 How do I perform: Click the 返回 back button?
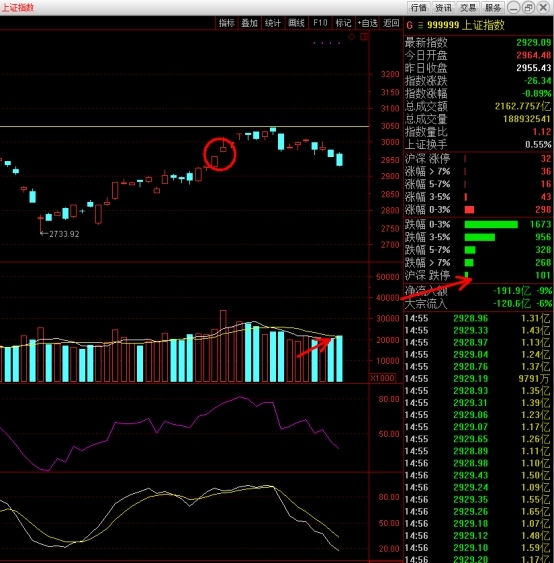[x=391, y=23]
